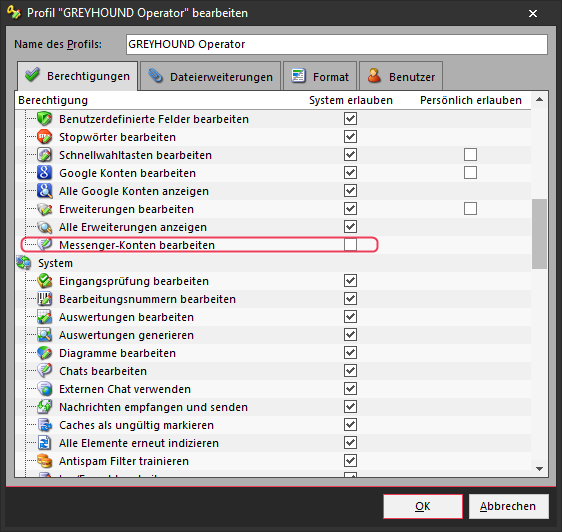This screenshot has width=562, height=532.
Task: Check Persönlich erlauben for Schnellwahltasten bearbeiten
Action: (470, 155)
